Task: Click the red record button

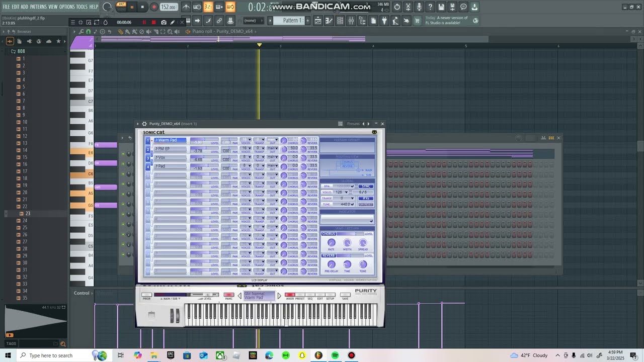Action: coord(154,7)
